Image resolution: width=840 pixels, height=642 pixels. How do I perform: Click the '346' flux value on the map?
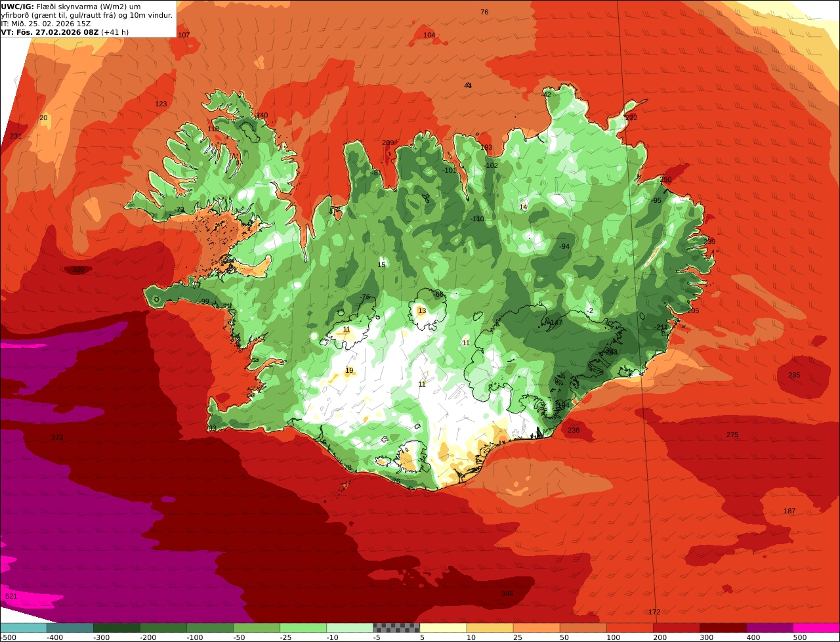[507, 593]
